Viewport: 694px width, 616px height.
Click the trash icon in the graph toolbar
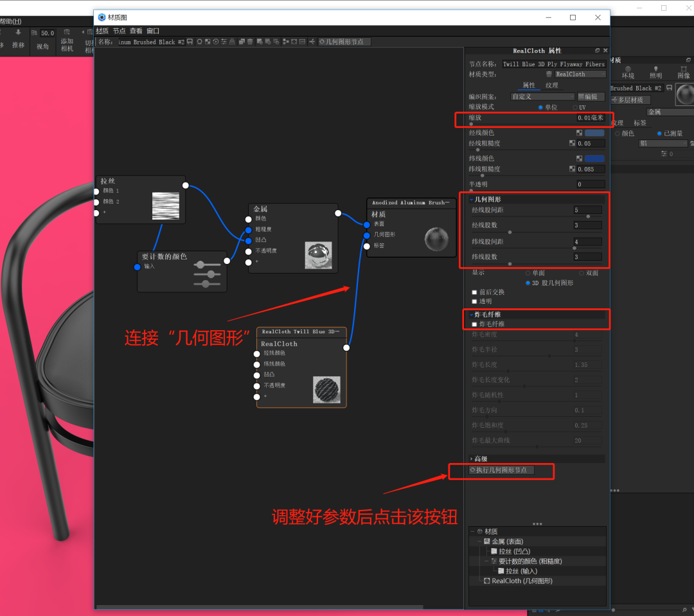click(250, 42)
